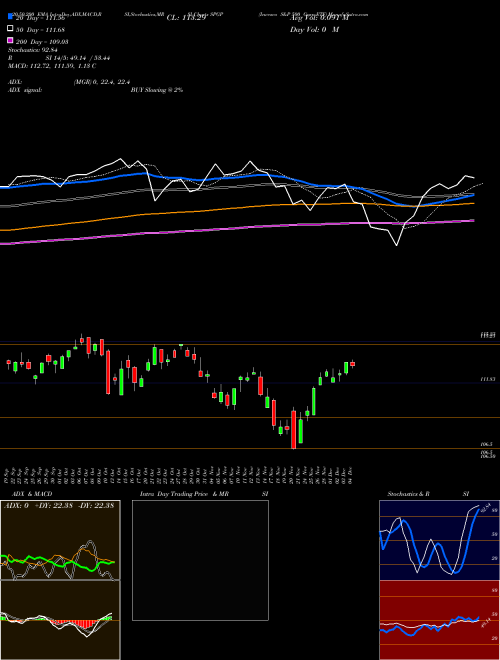Click the red RSI chart panel
Viewport: 500px width, 660px height.
point(439,620)
